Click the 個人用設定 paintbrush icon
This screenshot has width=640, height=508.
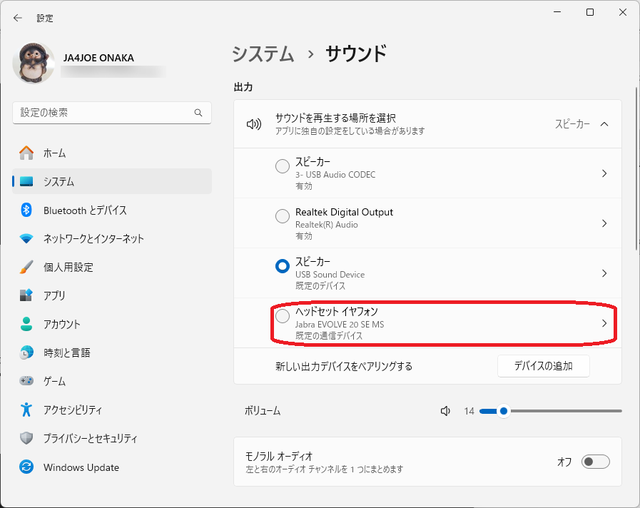27,267
